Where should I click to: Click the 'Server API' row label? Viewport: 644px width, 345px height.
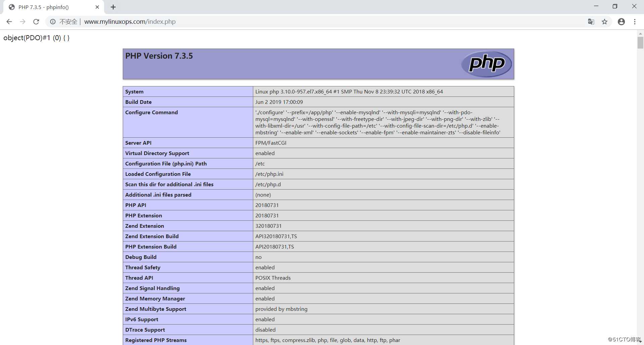(138, 143)
